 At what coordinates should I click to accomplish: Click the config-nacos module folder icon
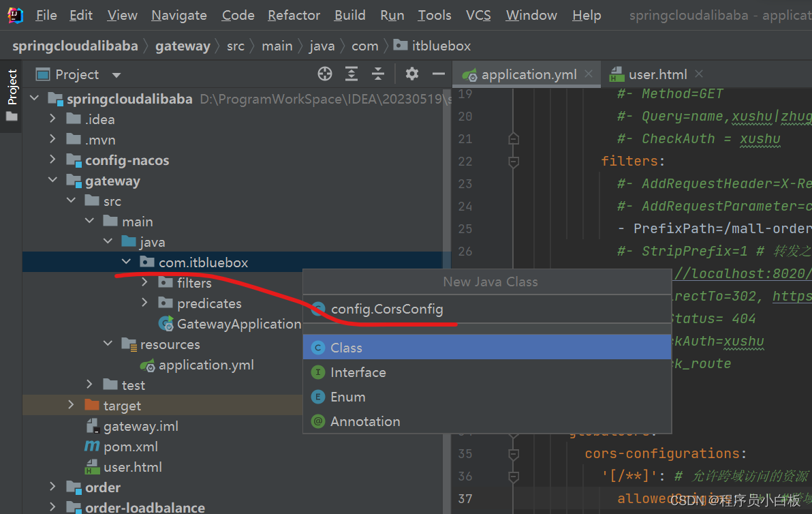(x=74, y=160)
